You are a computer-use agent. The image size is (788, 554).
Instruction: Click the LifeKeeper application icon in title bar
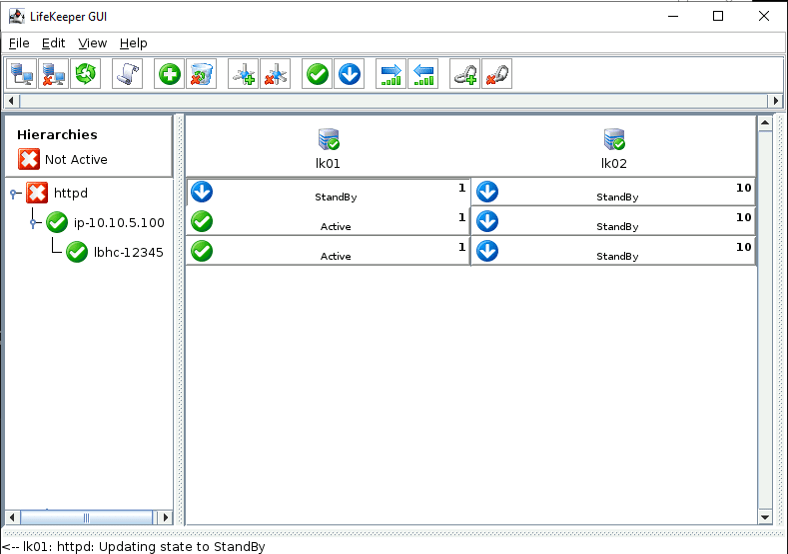pos(17,17)
